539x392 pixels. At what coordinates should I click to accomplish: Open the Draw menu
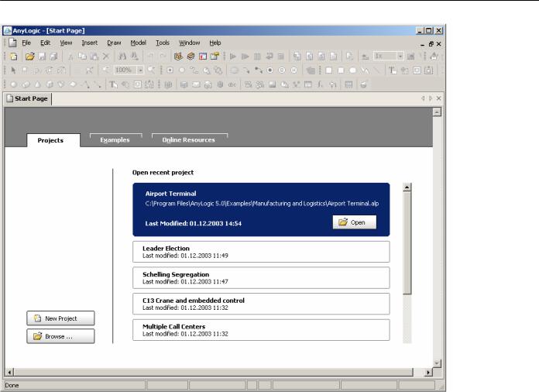114,43
